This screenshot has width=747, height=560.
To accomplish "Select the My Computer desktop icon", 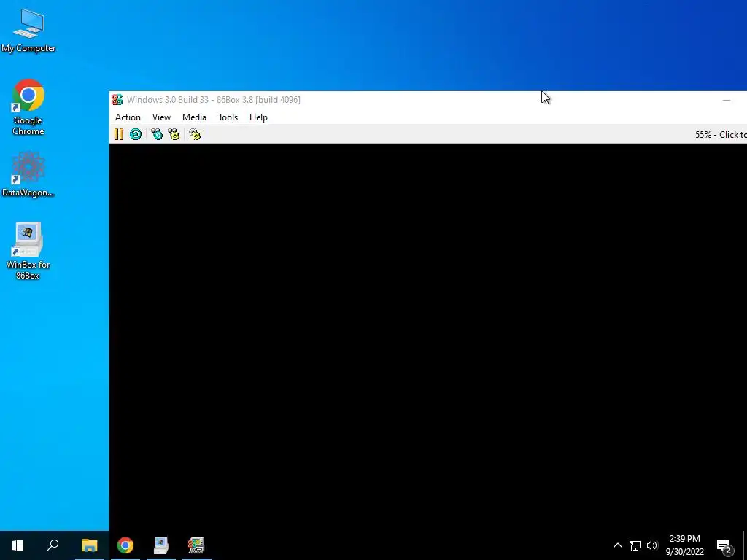I will [x=28, y=30].
